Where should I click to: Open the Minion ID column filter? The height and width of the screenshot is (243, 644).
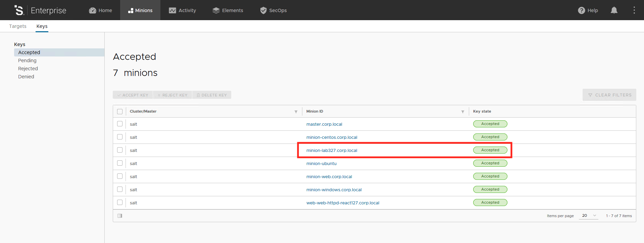tap(463, 112)
